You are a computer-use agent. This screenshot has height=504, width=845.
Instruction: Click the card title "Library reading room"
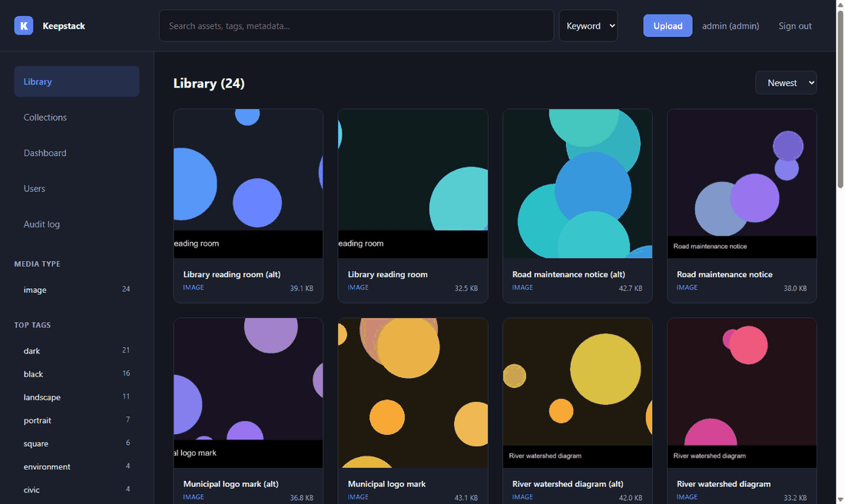pos(387,274)
